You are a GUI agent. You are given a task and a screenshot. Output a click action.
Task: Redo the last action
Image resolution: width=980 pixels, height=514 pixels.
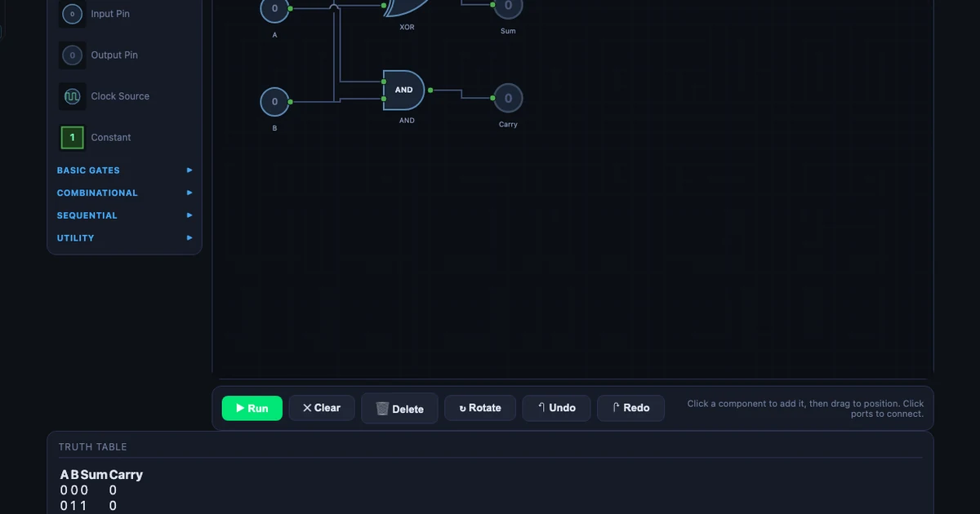click(630, 408)
